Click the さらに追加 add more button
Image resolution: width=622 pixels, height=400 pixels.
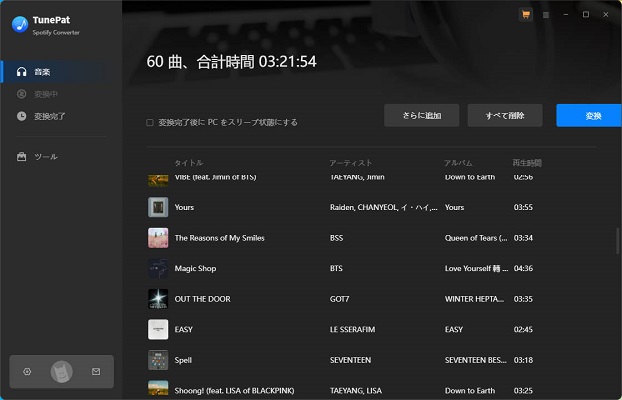pos(422,115)
